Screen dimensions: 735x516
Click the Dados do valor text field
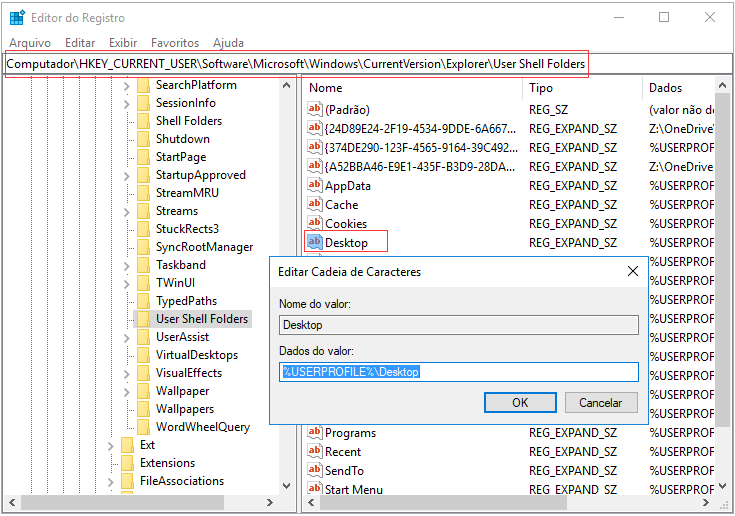(458, 372)
